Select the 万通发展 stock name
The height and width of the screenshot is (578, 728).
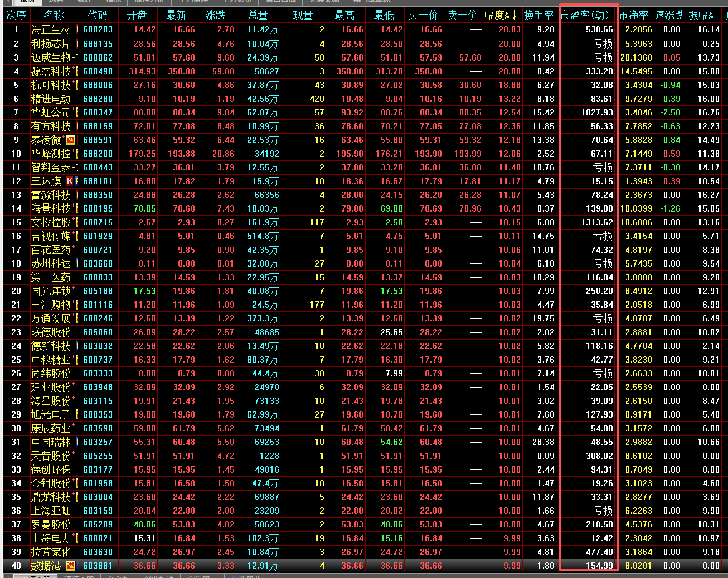[x=51, y=318]
